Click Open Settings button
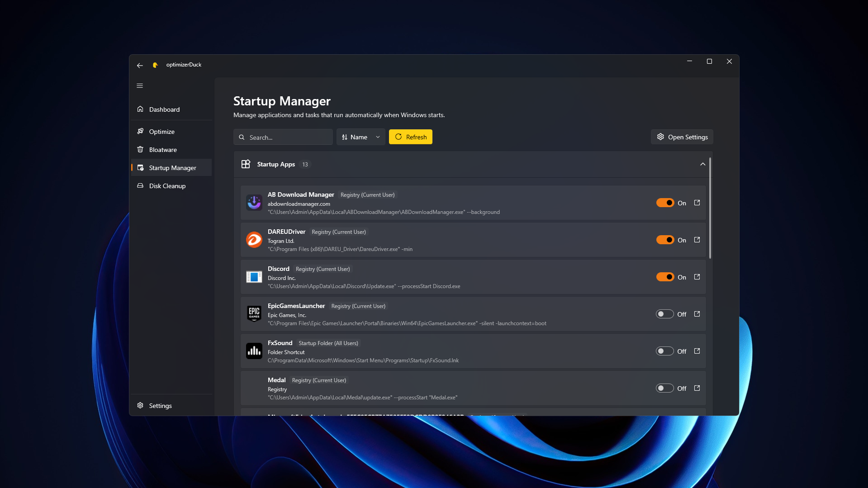868x488 pixels. pyautogui.click(x=682, y=137)
